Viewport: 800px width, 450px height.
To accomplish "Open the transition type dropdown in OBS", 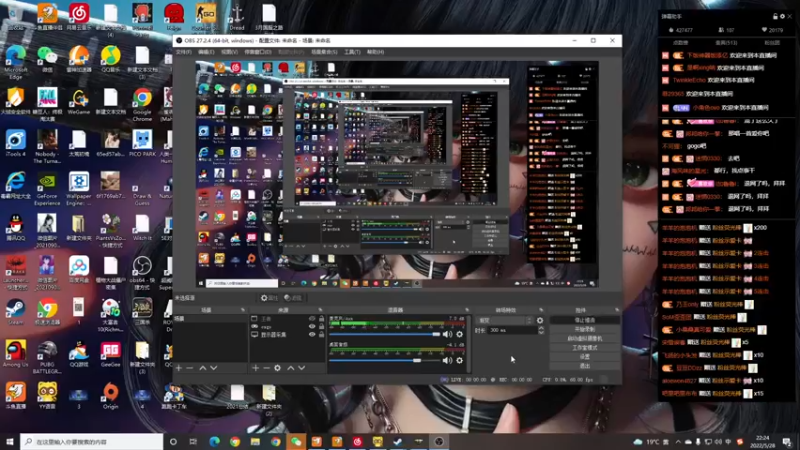I will point(505,320).
